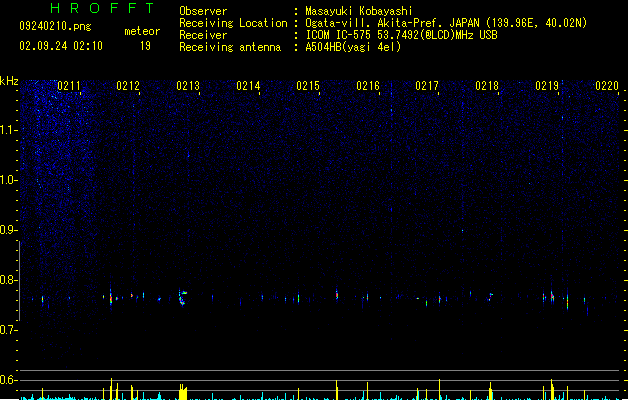Click the Ogata-vill. Akita-Pref. JAPAN location text
Image resolution: width=629 pixels, height=400 pixels.
(446, 23)
